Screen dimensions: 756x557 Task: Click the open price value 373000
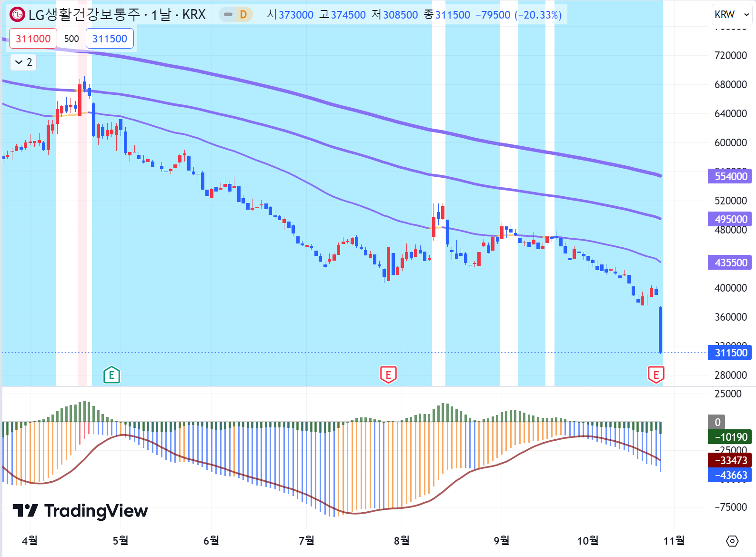(x=296, y=15)
